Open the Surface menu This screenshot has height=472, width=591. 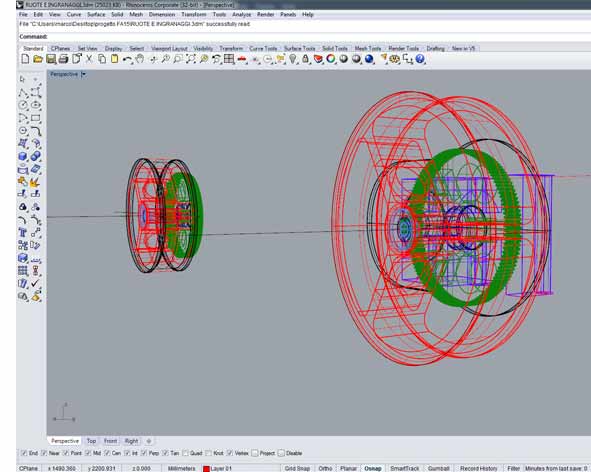point(96,14)
